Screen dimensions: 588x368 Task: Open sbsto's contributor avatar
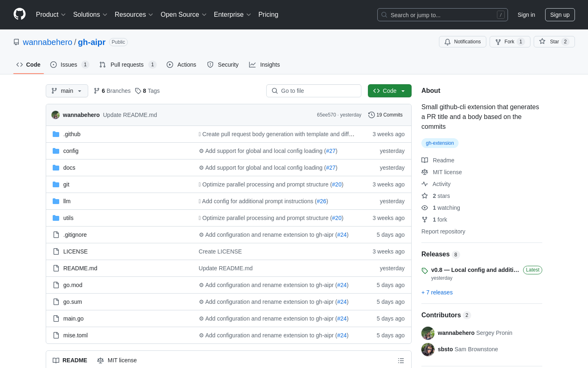coord(428,350)
